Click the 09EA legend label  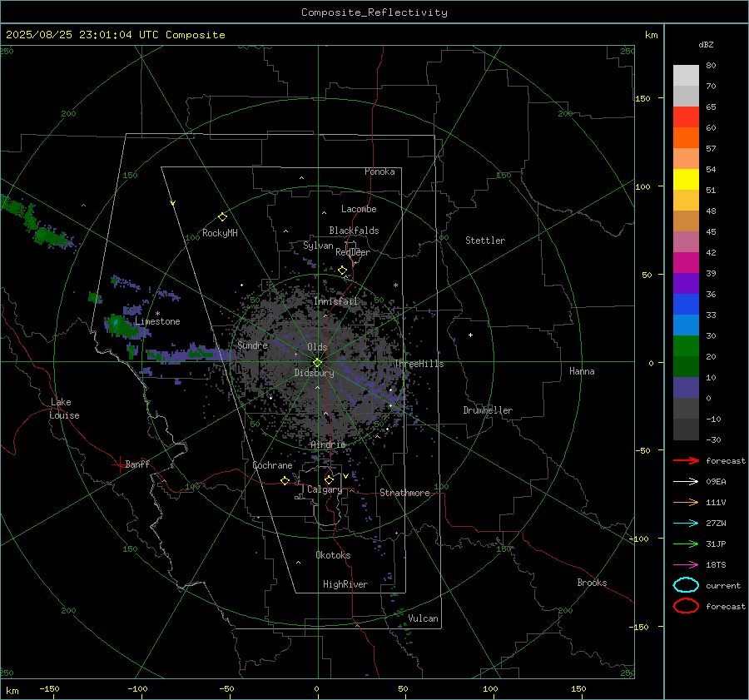(x=716, y=482)
